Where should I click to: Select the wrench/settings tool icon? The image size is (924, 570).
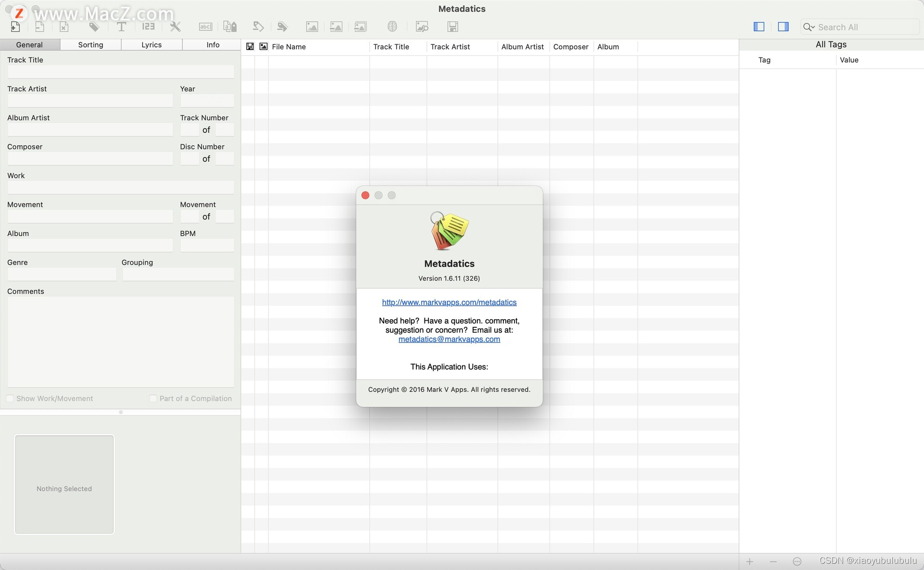pos(174,26)
